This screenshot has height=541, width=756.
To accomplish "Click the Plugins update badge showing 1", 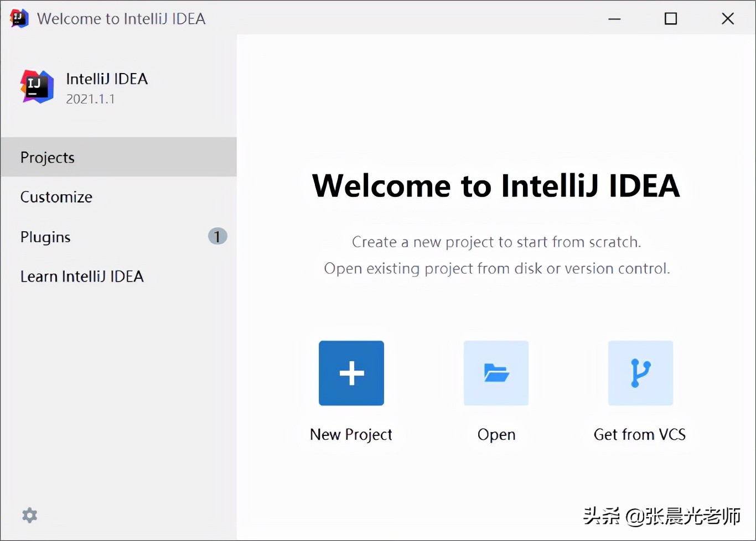I will pos(218,237).
